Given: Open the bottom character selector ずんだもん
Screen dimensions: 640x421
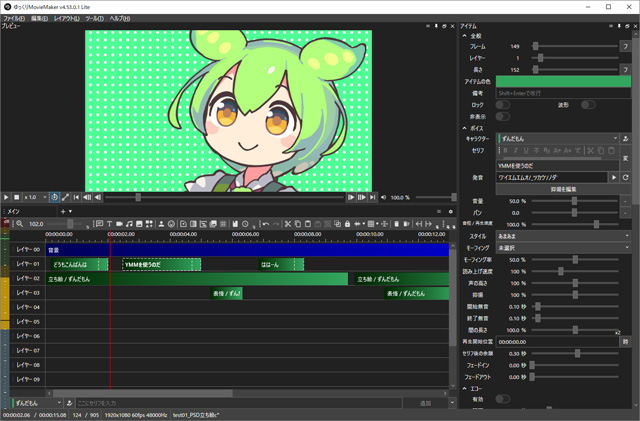Looking at the screenshot, I should [37, 403].
